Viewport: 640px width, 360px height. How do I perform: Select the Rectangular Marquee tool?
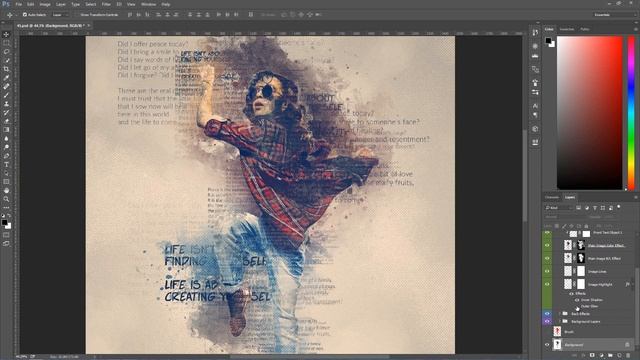(6, 43)
